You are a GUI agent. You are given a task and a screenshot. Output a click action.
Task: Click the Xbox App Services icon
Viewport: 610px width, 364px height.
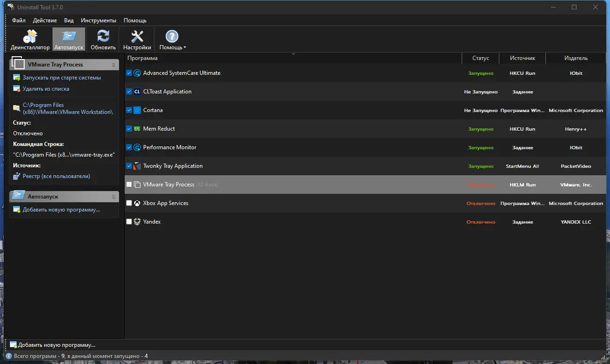point(137,203)
